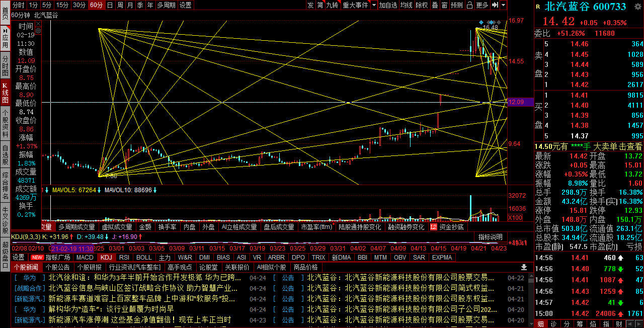Click the highlighted 21-02-19 11:30 time marker
Image resolution: width=644 pixels, height=328 pixels.
click(x=71, y=249)
